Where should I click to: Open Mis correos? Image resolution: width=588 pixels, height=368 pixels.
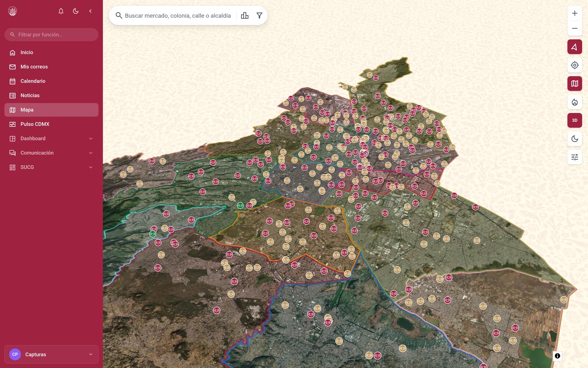(x=51, y=67)
